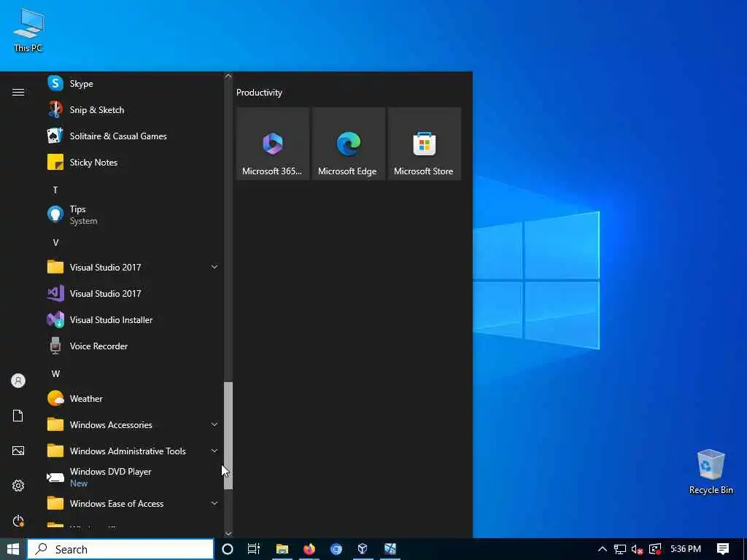The height and width of the screenshot is (560, 747).
Task: Launch Firefox from the taskbar
Action: coord(309,549)
